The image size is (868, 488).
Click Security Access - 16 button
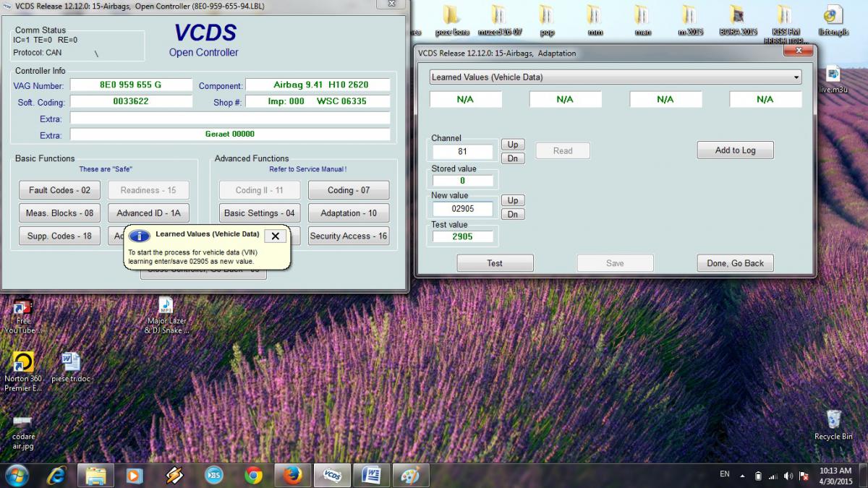pos(348,236)
